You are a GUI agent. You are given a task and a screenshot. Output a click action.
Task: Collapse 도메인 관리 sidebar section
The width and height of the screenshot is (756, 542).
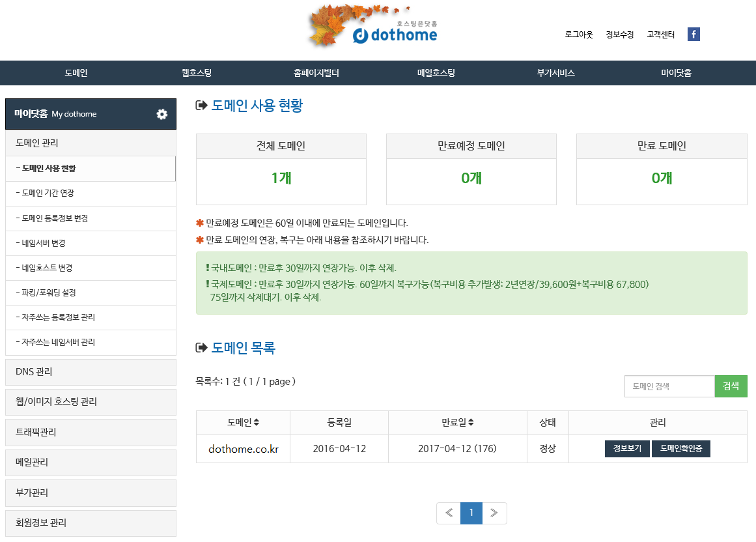click(91, 143)
